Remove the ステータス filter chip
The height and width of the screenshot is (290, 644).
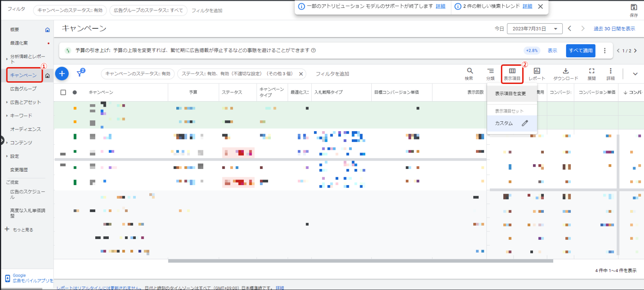click(301, 74)
